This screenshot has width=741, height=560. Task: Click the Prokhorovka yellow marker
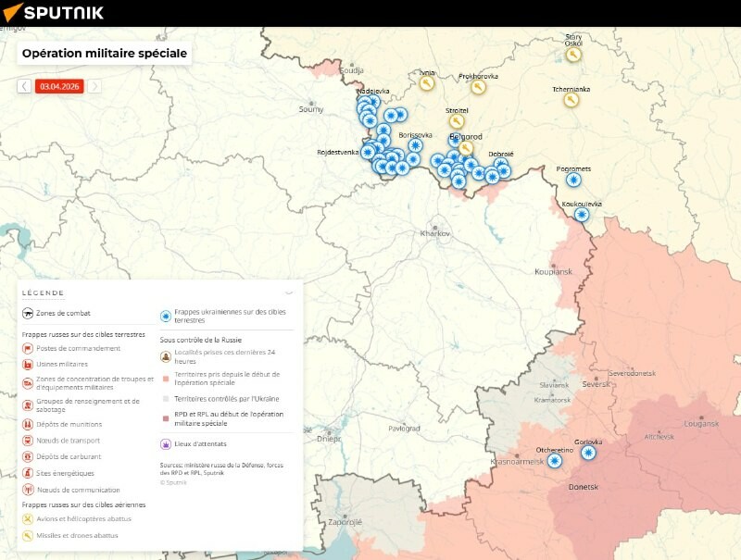pyautogui.click(x=478, y=87)
